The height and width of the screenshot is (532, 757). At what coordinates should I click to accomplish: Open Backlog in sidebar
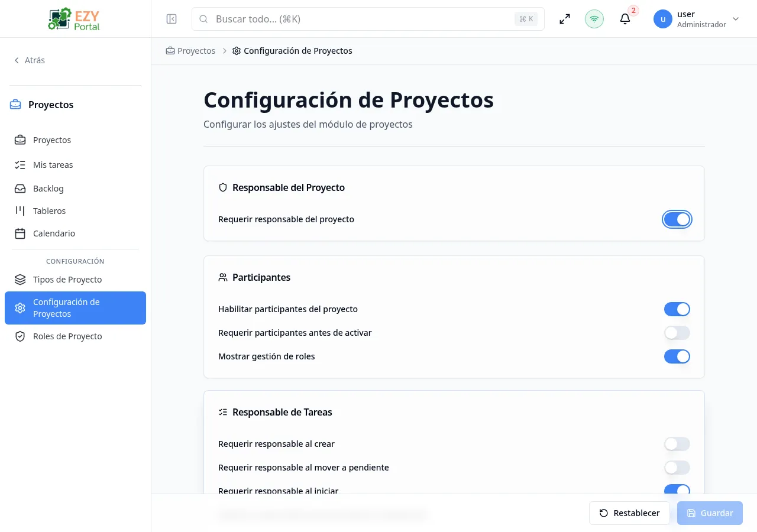75,189
